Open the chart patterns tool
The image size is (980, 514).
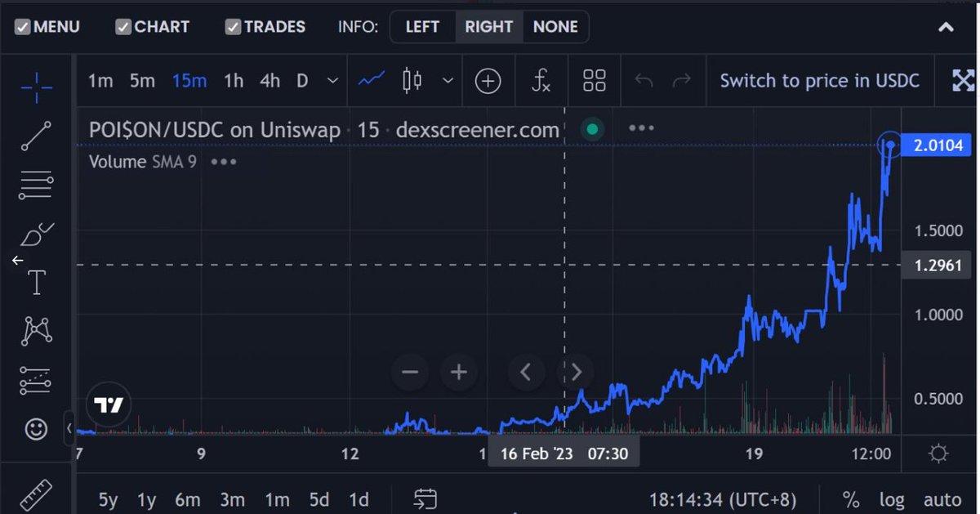[37, 332]
